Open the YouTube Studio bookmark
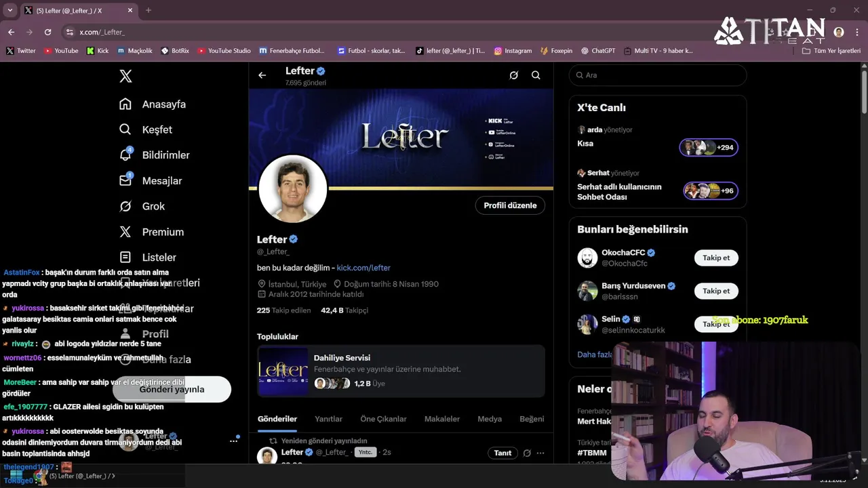This screenshot has height=488, width=868. pyautogui.click(x=224, y=51)
